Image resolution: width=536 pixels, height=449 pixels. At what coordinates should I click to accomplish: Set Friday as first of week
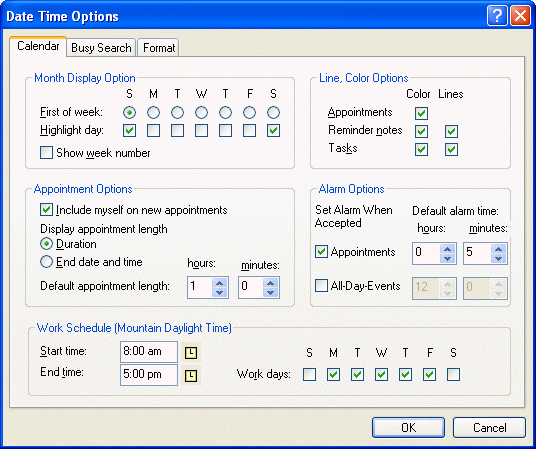tap(250, 113)
